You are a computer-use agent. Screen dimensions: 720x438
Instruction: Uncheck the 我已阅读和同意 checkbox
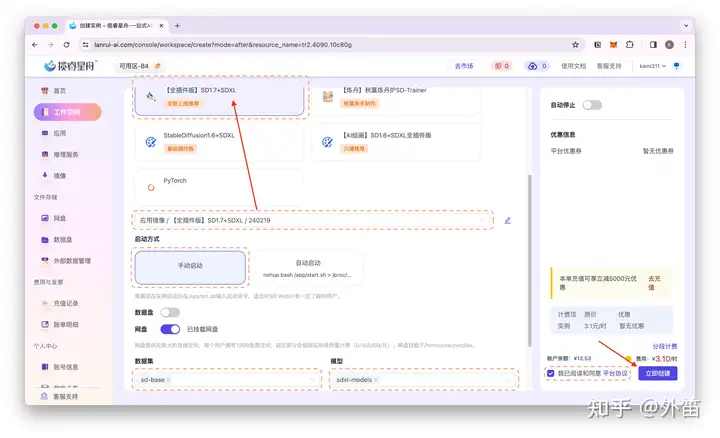coord(551,374)
